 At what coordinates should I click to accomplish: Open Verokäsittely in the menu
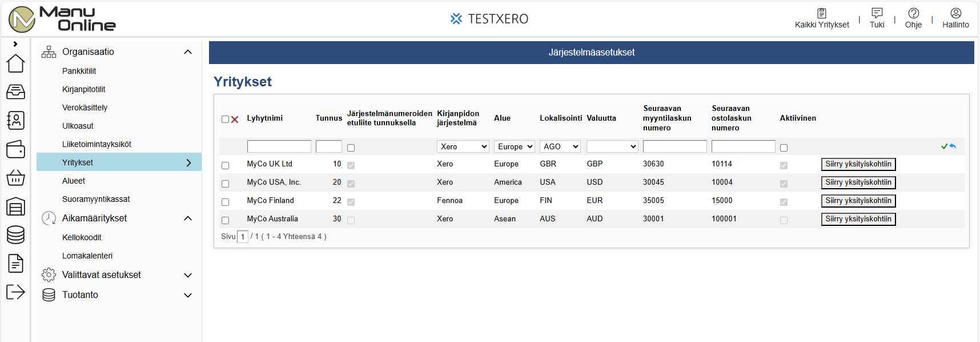(85, 108)
